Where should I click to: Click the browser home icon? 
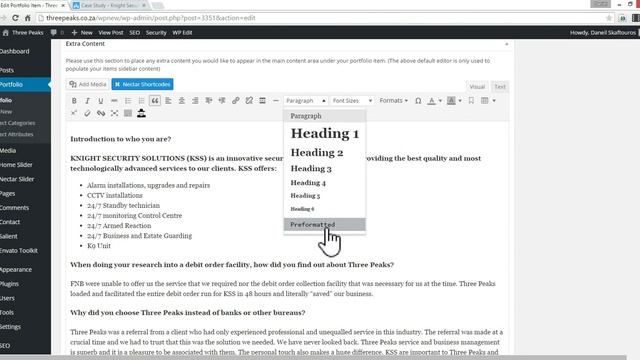(x=28, y=18)
